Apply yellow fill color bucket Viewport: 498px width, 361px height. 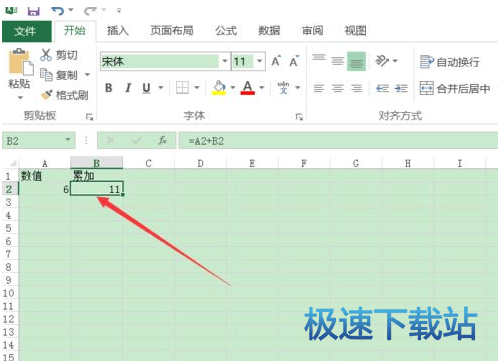pyautogui.click(x=219, y=88)
